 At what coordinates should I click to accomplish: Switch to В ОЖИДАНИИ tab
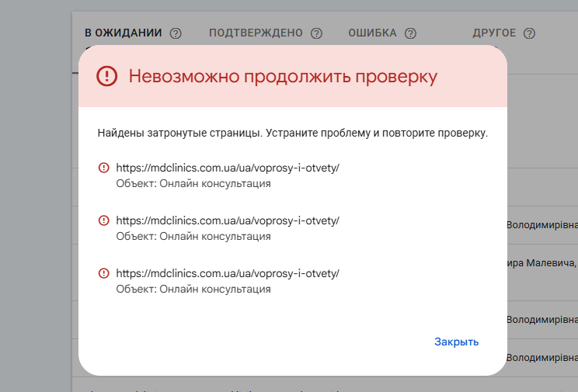(123, 33)
